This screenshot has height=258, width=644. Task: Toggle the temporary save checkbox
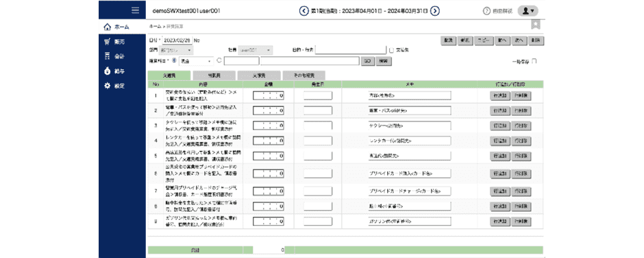tap(534, 61)
